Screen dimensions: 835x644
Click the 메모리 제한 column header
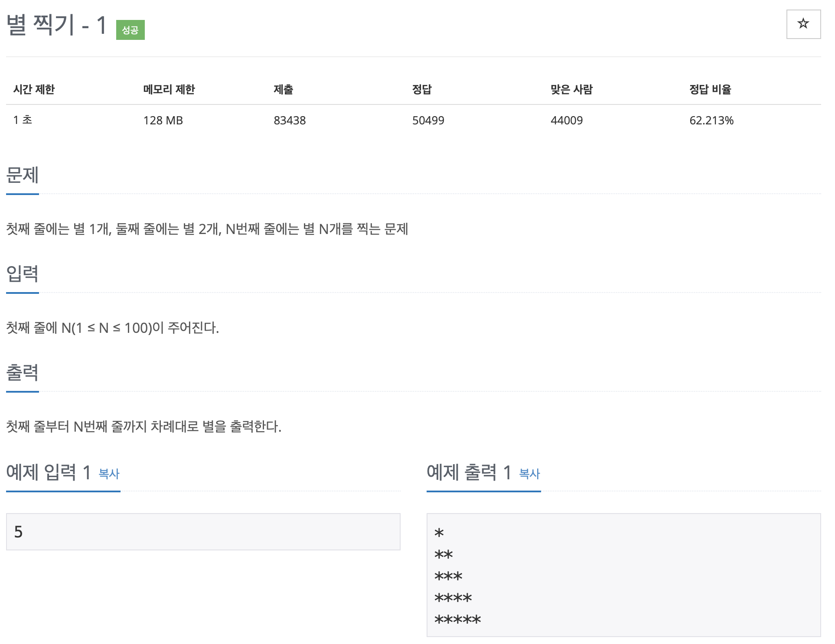[x=169, y=89]
